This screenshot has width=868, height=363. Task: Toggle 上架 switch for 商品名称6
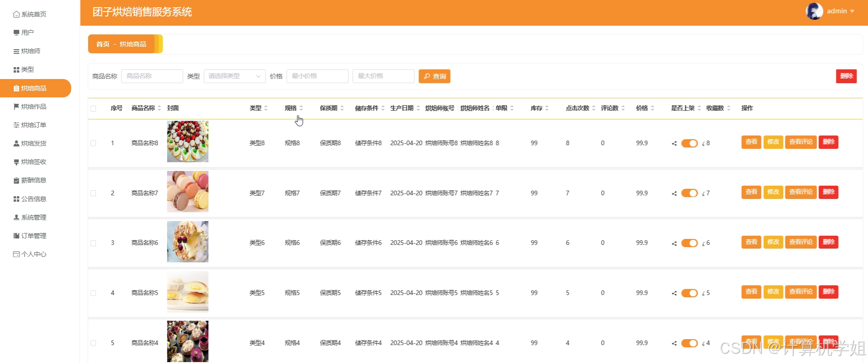[x=689, y=243]
